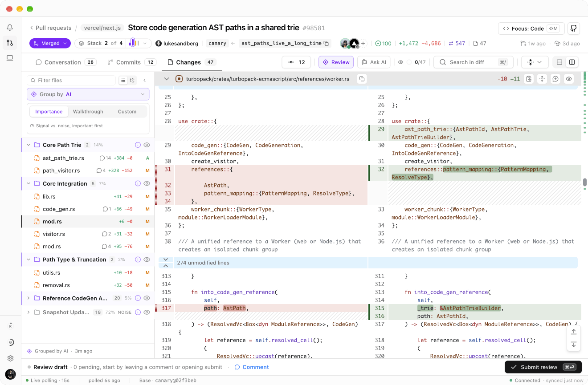Switch to the split diff layout
The width and height of the screenshot is (588, 385).
tap(572, 62)
